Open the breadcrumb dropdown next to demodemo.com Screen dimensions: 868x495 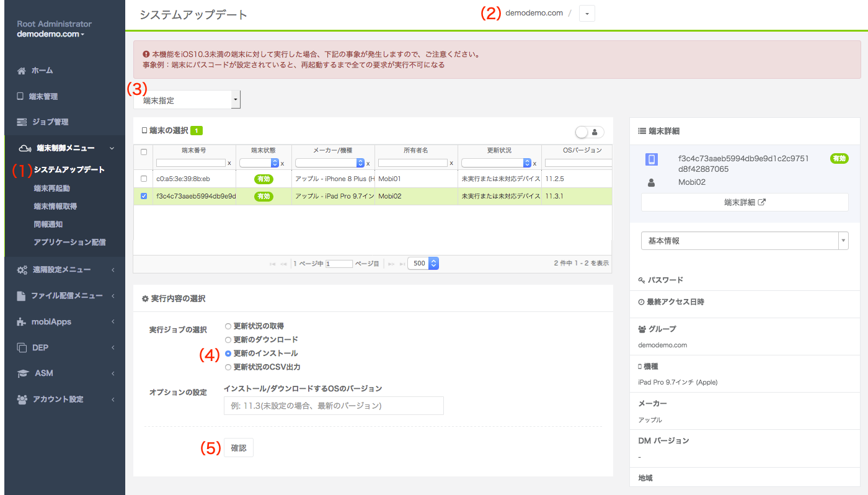coord(587,14)
